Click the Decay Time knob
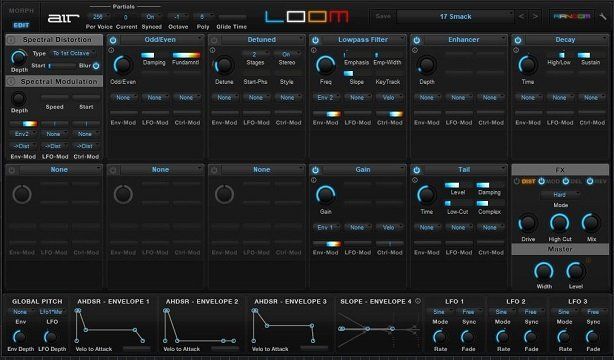The width and height of the screenshot is (614, 360). point(527,65)
